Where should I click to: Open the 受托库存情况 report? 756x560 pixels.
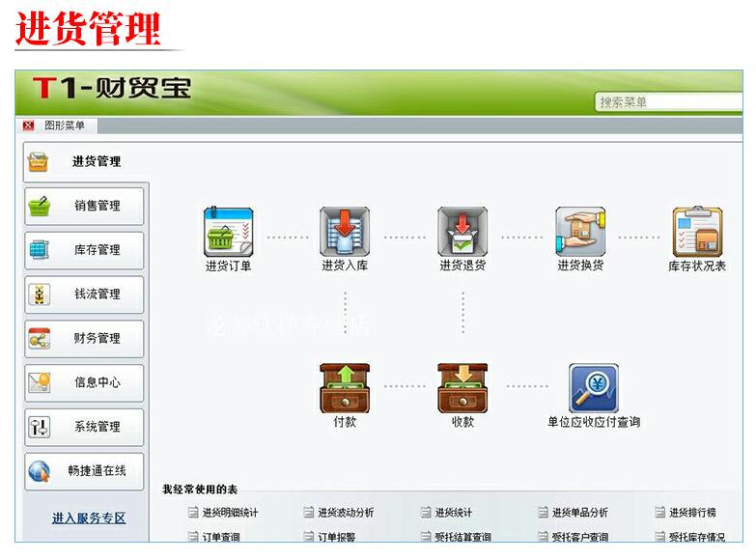click(x=697, y=537)
